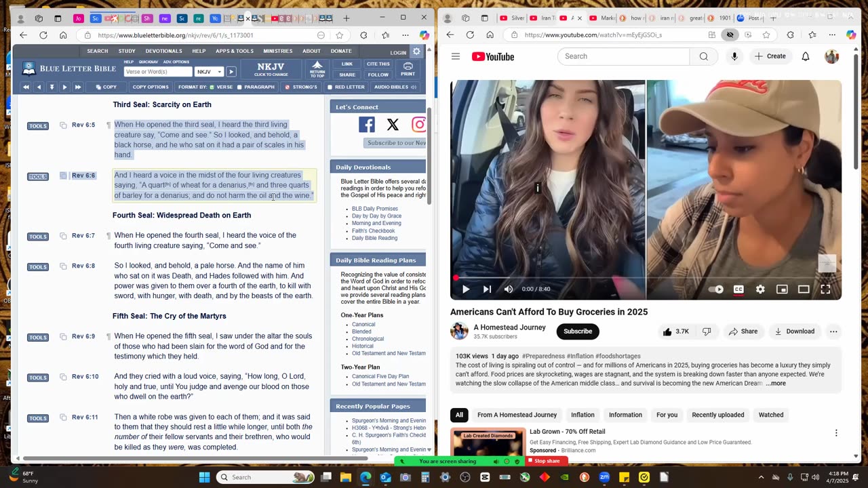
Task: Open YouTube player settings gear
Action: [760, 289]
